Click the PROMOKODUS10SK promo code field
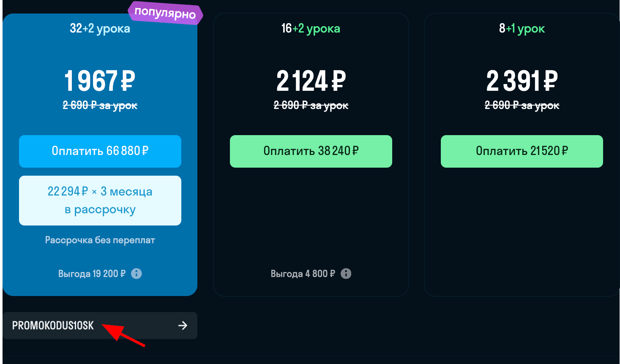Image resolution: width=620 pixels, height=364 pixels. click(x=52, y=326)
